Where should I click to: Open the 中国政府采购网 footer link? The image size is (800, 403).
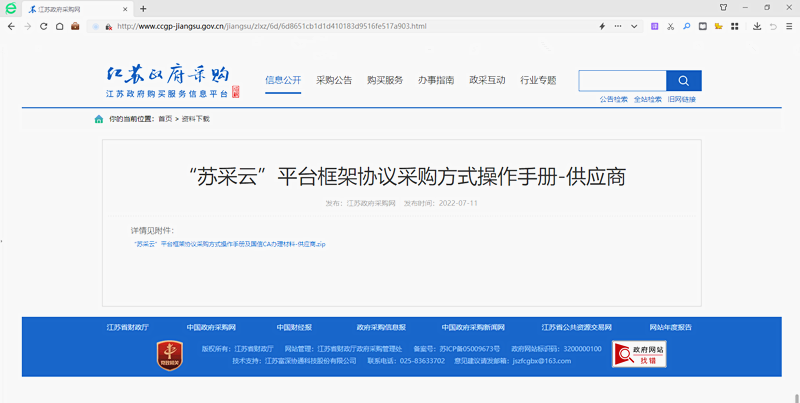coord(211,328)
